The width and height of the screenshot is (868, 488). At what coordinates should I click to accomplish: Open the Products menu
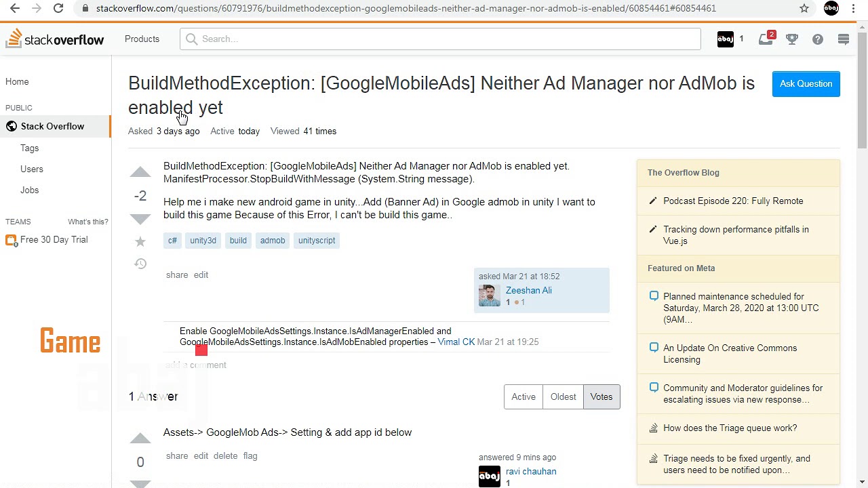[142, 39]
